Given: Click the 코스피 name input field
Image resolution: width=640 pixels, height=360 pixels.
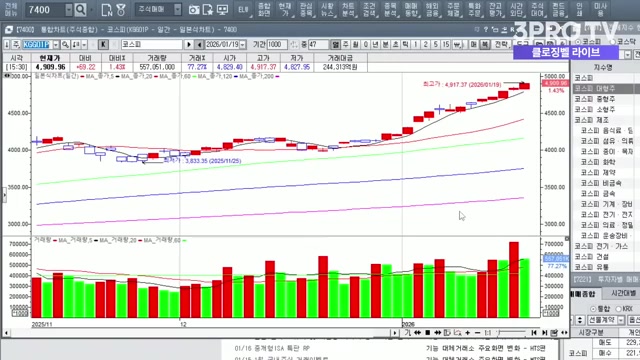Looking at the screenshot, I should [151, 44].
